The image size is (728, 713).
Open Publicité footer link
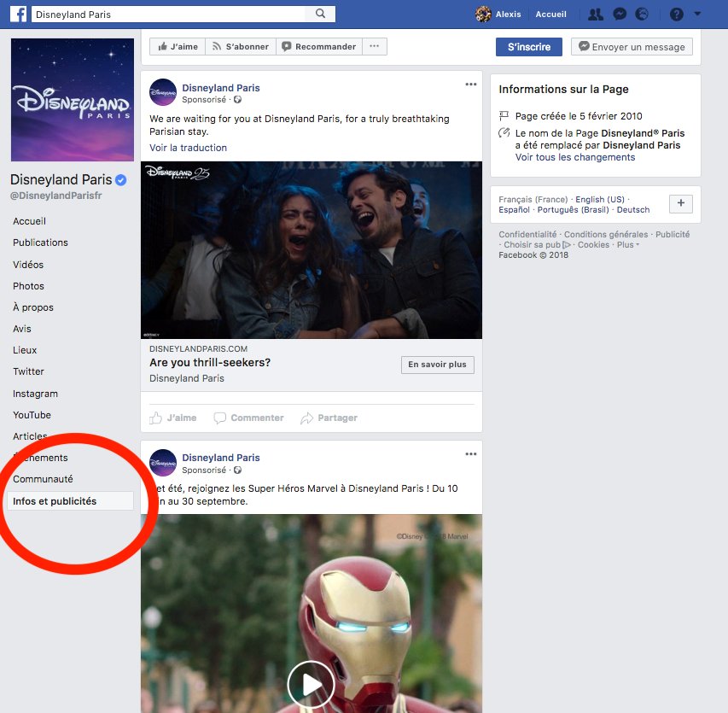coord(673,235)
